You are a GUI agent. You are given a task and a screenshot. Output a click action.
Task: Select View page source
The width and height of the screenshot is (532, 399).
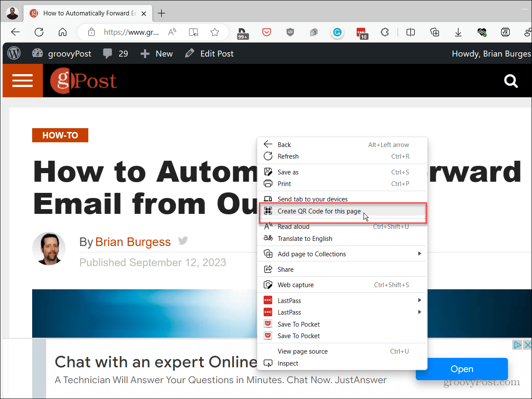(342, 351)
